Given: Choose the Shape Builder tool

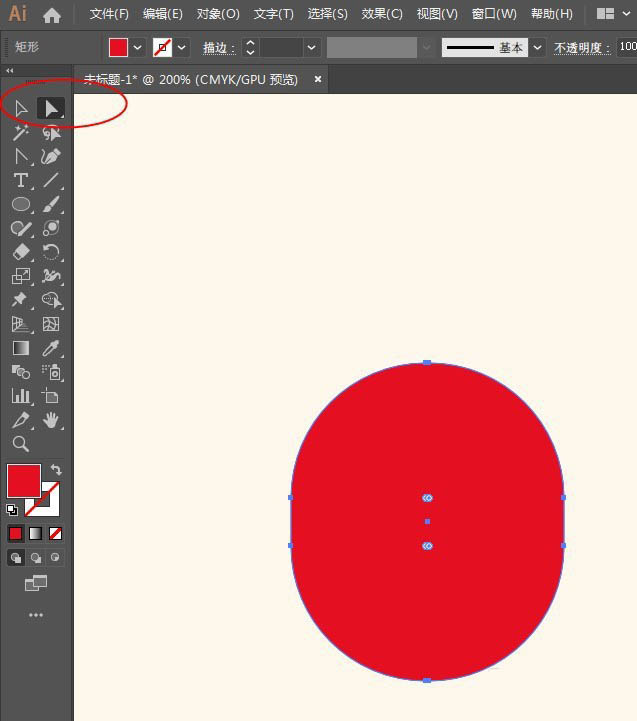Looking at the screenshot, I should (52, 300).
